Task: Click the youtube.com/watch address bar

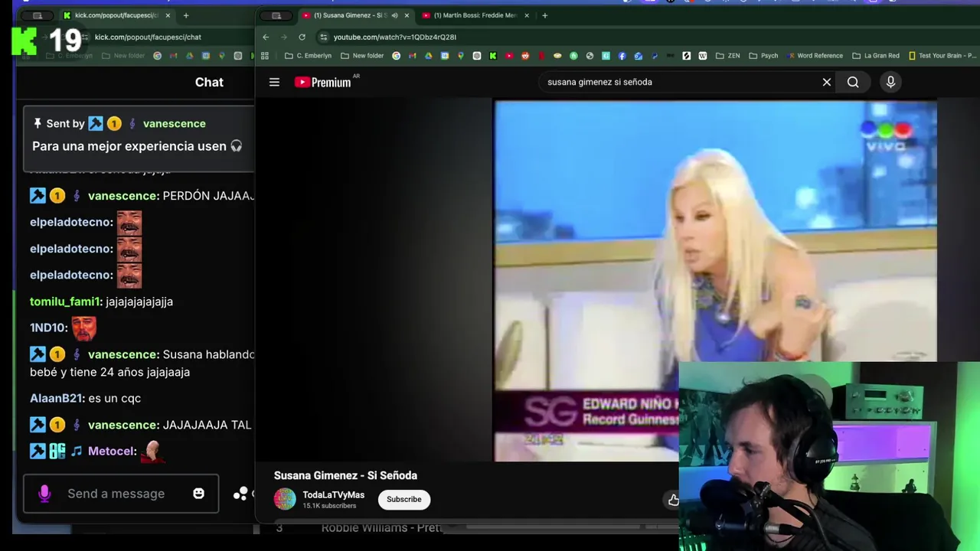Action: pyautogui.click(x=394, y=37)
